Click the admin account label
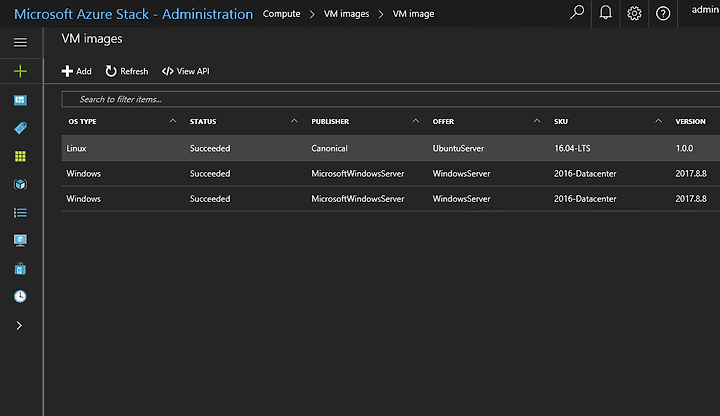Screen dimensions: 720x416 pos(705,10)
